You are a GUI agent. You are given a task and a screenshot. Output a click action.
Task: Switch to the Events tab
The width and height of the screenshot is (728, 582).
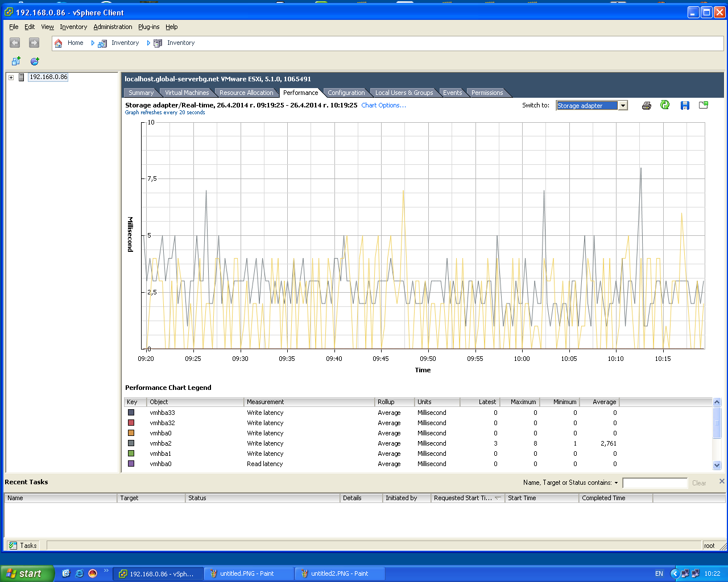453,93
